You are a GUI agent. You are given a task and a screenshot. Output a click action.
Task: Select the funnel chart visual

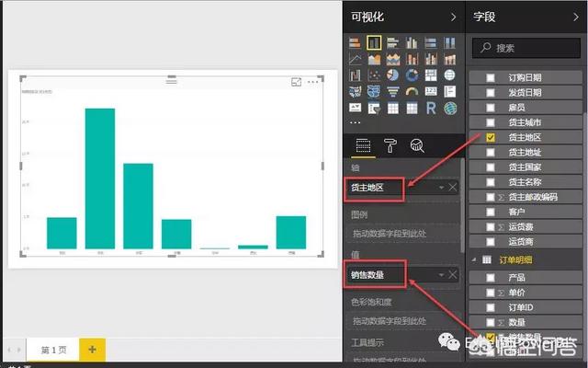point(392,92)
